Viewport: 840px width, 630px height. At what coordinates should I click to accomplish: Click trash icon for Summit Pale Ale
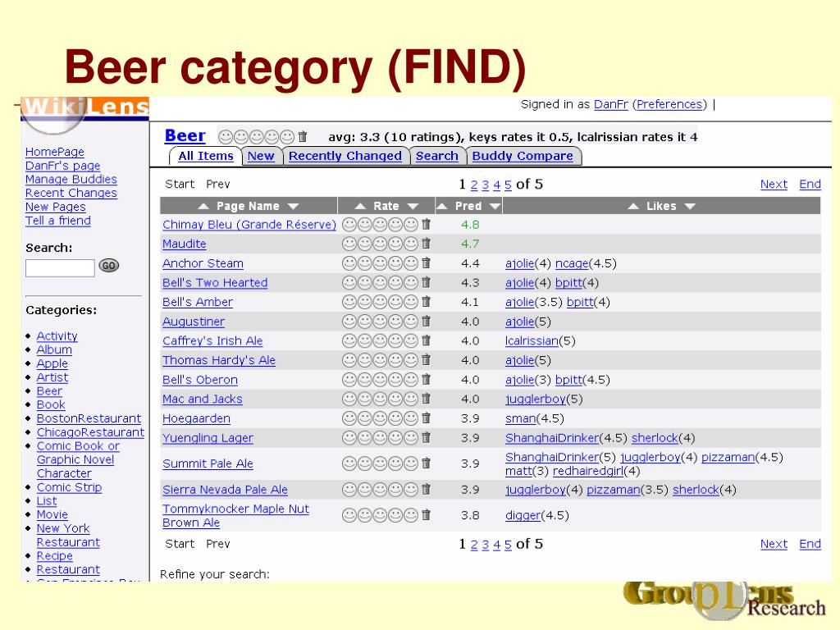click(426, 463)
